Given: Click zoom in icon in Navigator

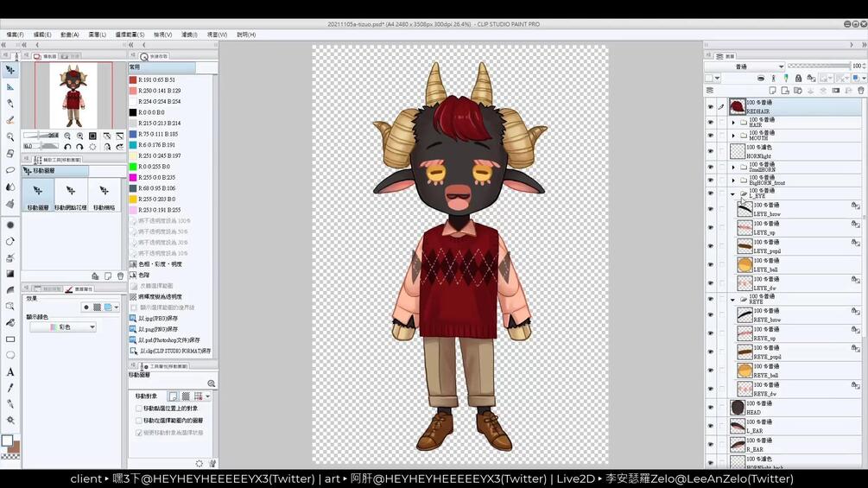Looking at the screenshot, I should point(79,136).
